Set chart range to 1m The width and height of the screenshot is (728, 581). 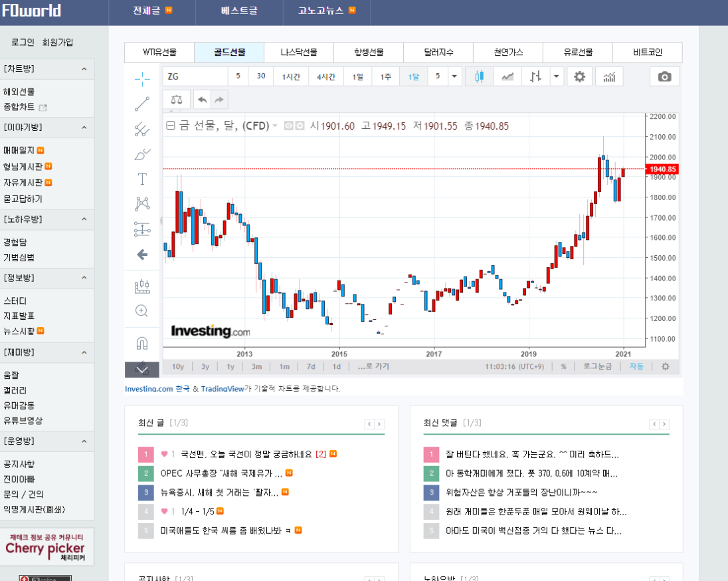click(x=284, y=367)
